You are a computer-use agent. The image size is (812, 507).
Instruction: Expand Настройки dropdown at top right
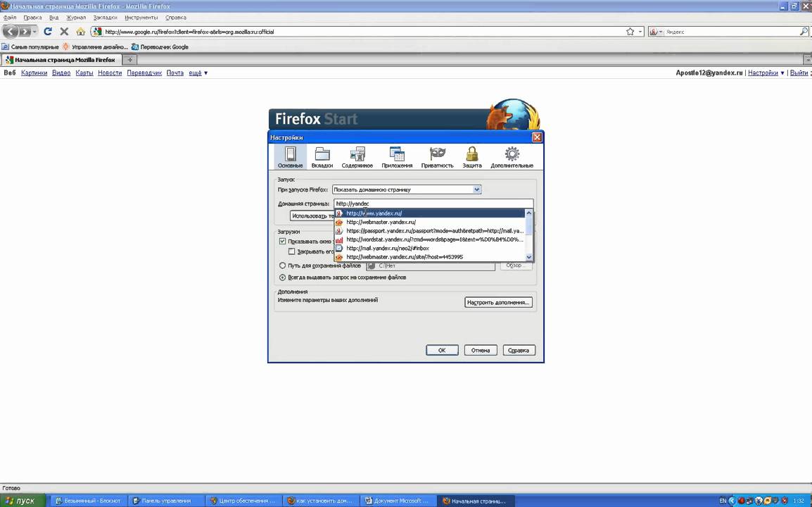click(x=766, y=73)
